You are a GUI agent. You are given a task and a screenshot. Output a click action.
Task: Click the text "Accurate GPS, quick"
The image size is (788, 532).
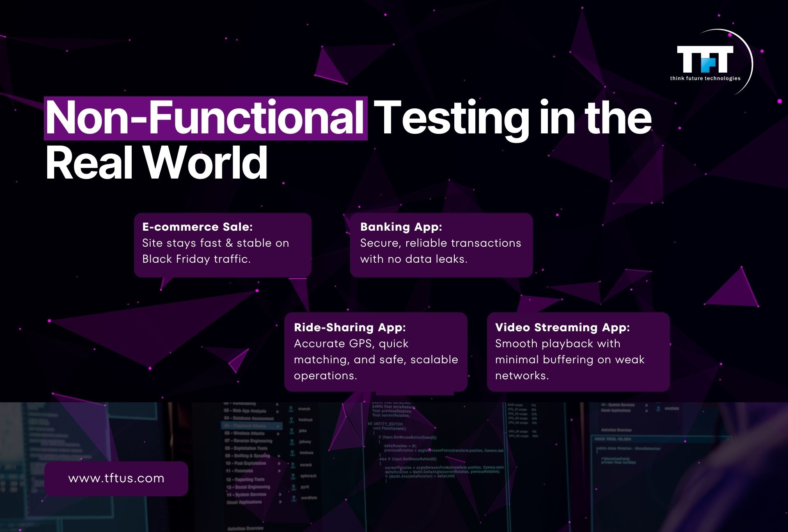tap(351, 344)
